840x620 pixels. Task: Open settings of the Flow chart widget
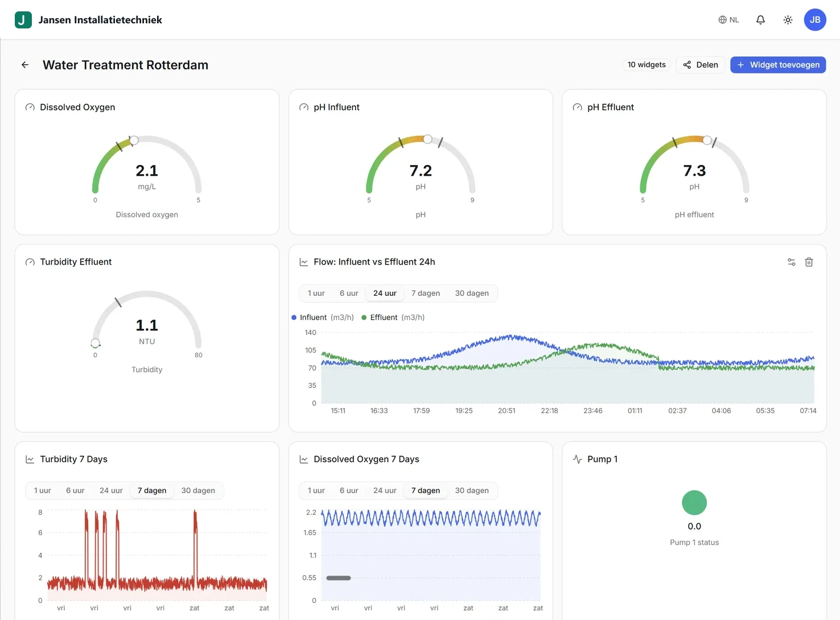point(791,262)
